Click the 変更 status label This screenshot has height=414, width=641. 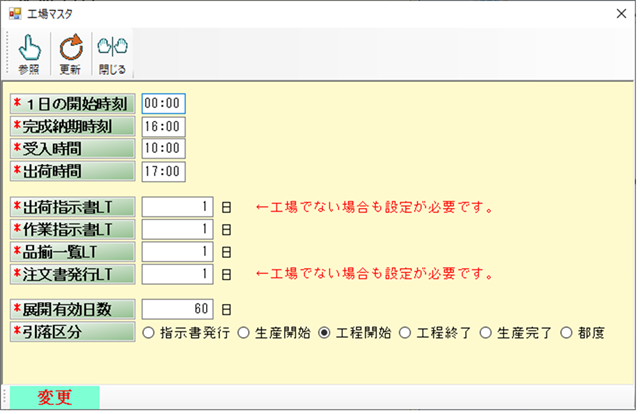pos(55,397)
